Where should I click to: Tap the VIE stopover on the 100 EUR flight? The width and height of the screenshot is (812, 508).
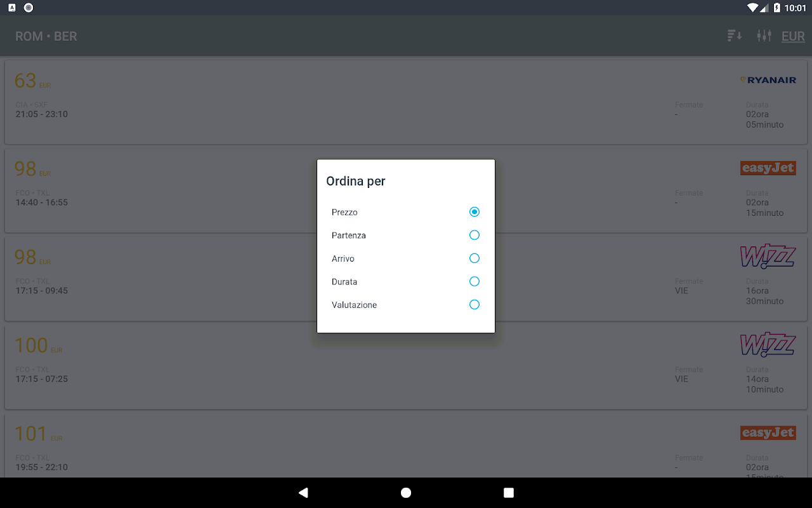(681, 379)
